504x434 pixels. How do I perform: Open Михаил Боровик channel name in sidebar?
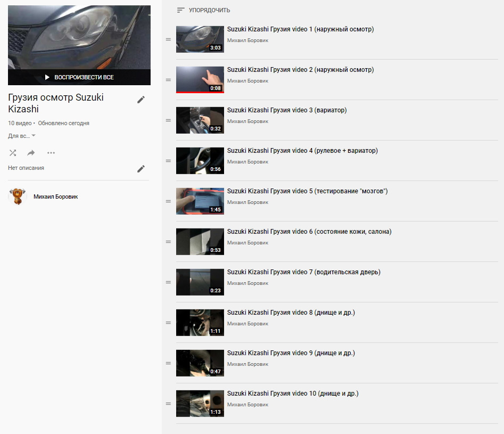[55, 196]
